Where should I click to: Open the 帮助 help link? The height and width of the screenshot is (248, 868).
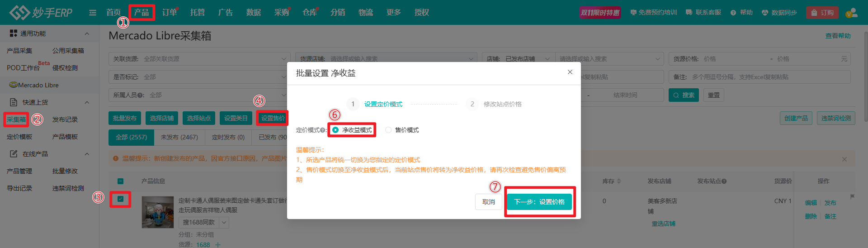(741, 13)
